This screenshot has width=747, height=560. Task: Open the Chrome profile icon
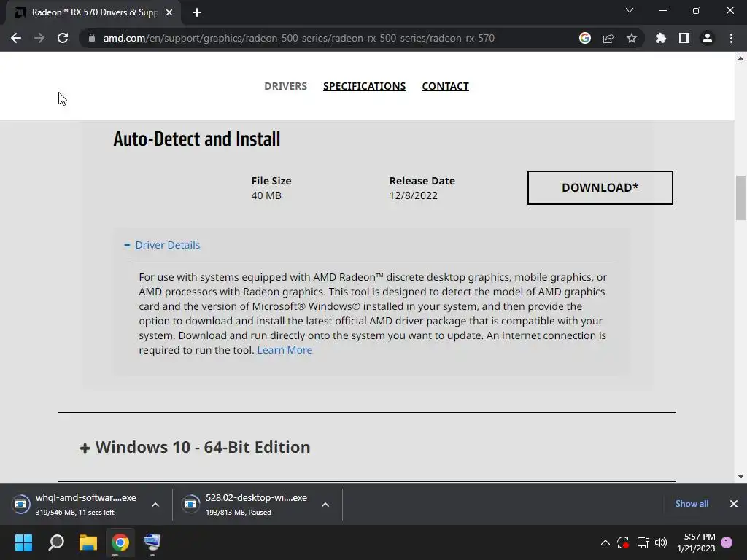pyautogui.click(x=708, y=38)
